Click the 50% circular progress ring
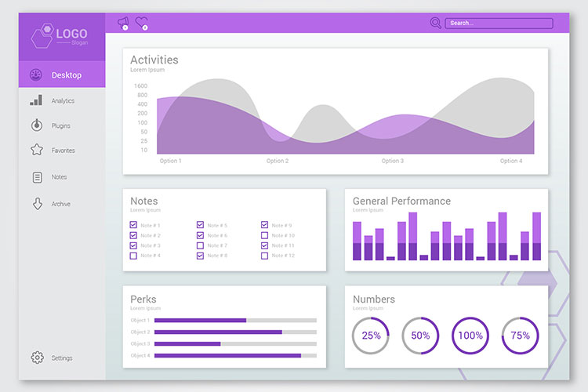 tap(420, 336)
